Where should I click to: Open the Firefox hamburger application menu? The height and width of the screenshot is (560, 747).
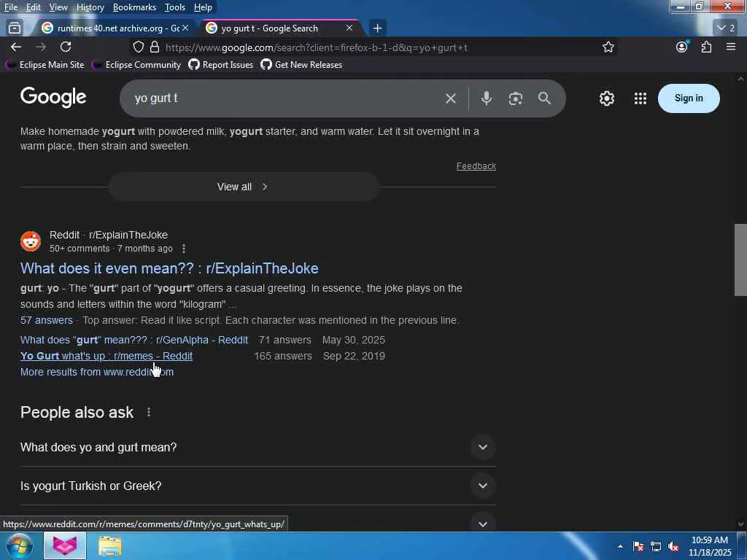pos(731,47)
